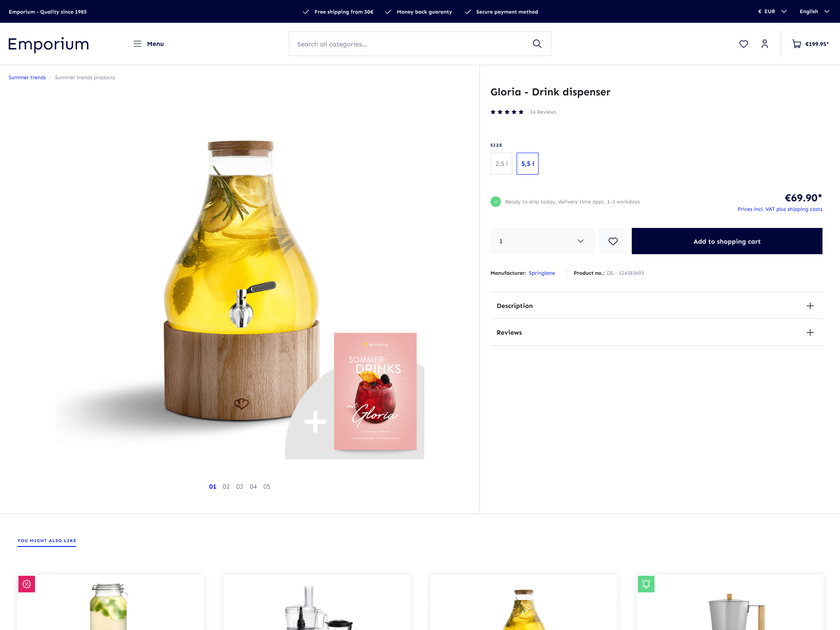The height and width of the screenshot is (630, 840).
Task: Open the Springlane manufacturer link
Action: [x=542, y=273]
